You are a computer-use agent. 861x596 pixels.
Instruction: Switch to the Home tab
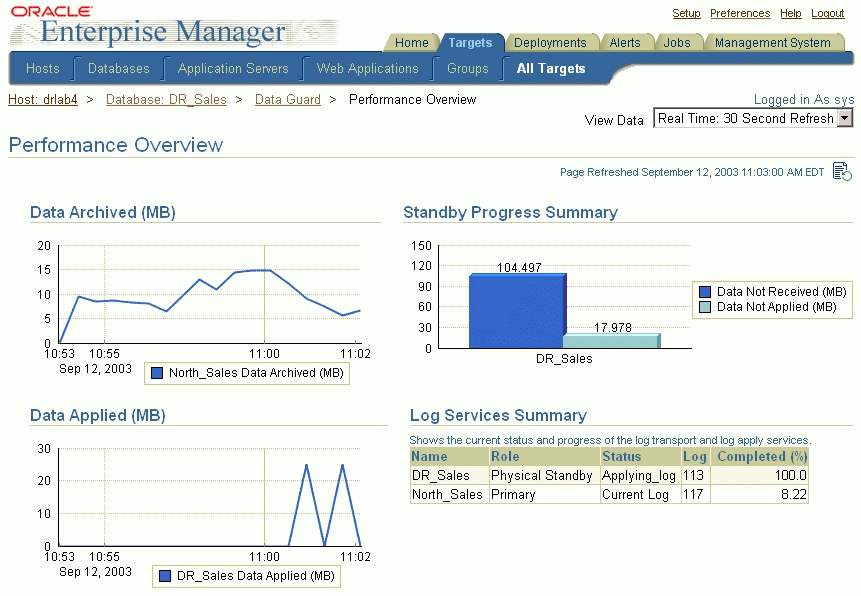[x=411, y=43]
